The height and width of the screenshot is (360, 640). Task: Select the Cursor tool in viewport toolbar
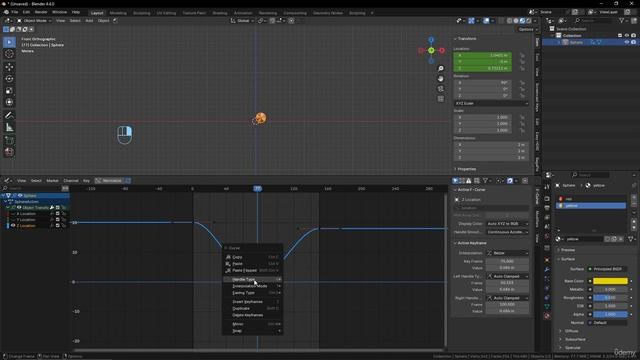point(9,54)
